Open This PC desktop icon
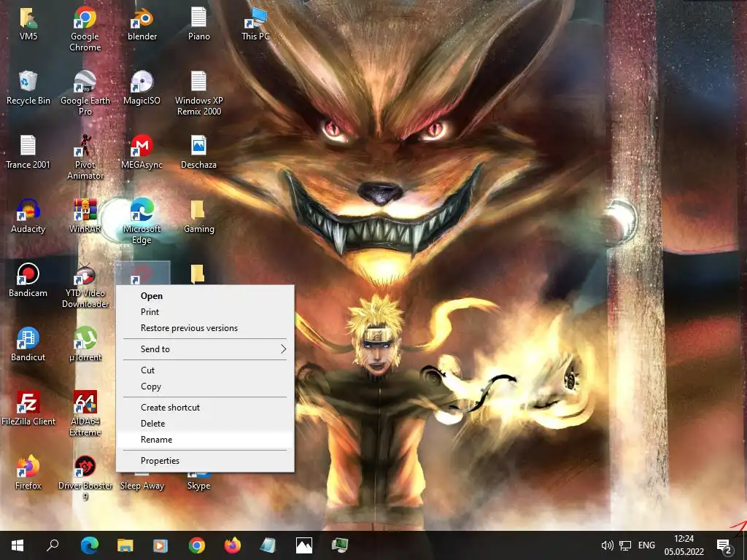 (x=255, y=24)
